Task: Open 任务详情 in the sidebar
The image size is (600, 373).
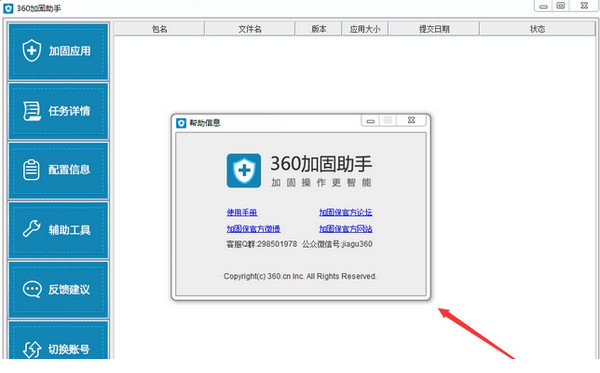Action: [x=59, y=111]
